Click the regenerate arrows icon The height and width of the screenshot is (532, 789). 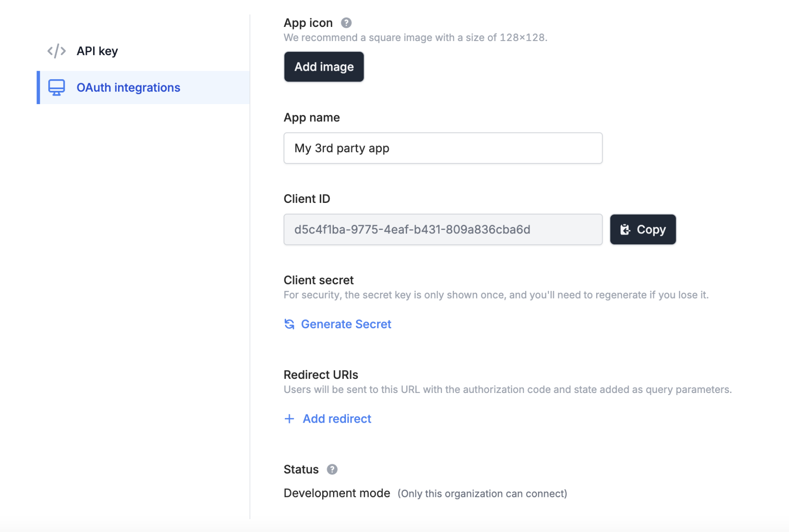(289, 324)
